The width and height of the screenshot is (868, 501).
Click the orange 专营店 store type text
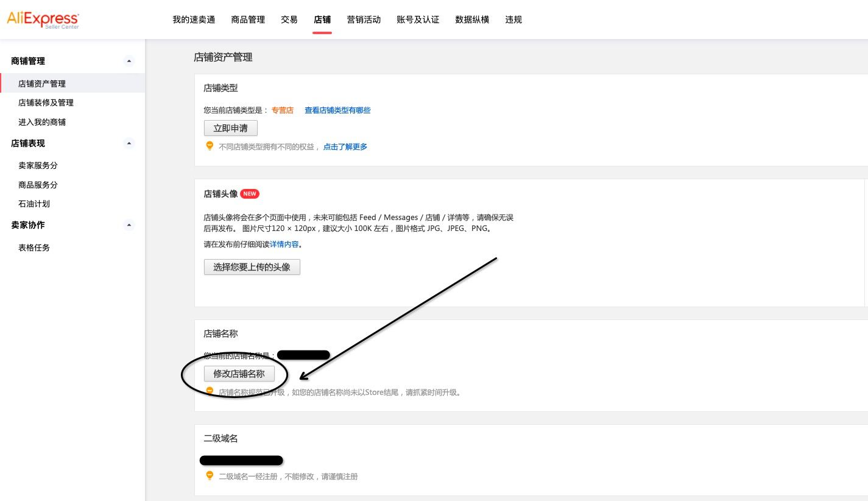point(283,110)
